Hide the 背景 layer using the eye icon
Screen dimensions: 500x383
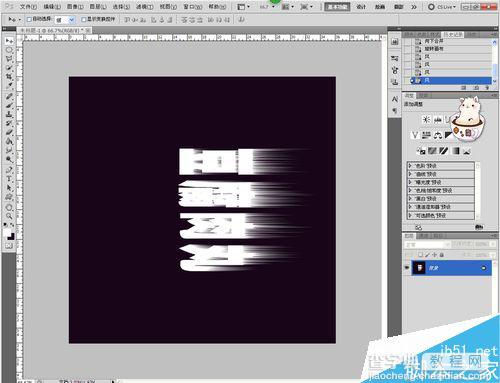pyautogui.click(x=407, y=268)
